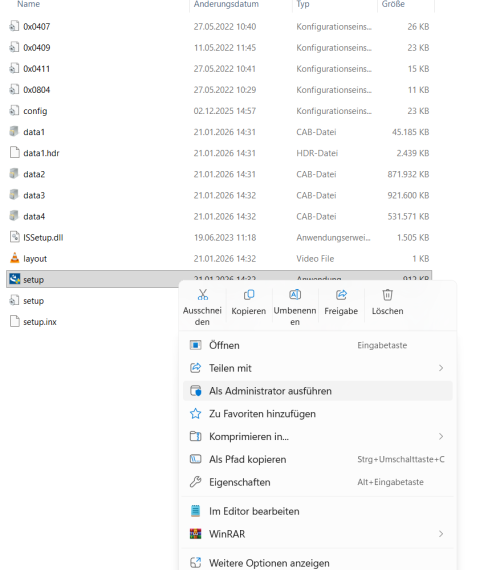The height and width of the screenshot is (570, 500).
Task: Click the date 11.05.2022 11:45
Action: pos(225,48)
